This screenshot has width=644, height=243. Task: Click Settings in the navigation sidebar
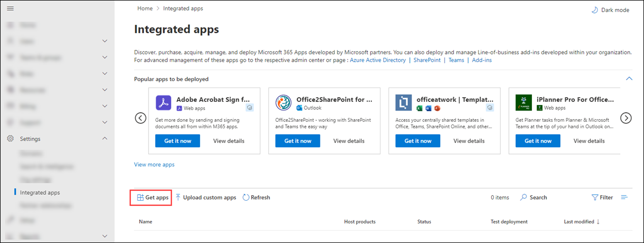[x=30, y=139]
